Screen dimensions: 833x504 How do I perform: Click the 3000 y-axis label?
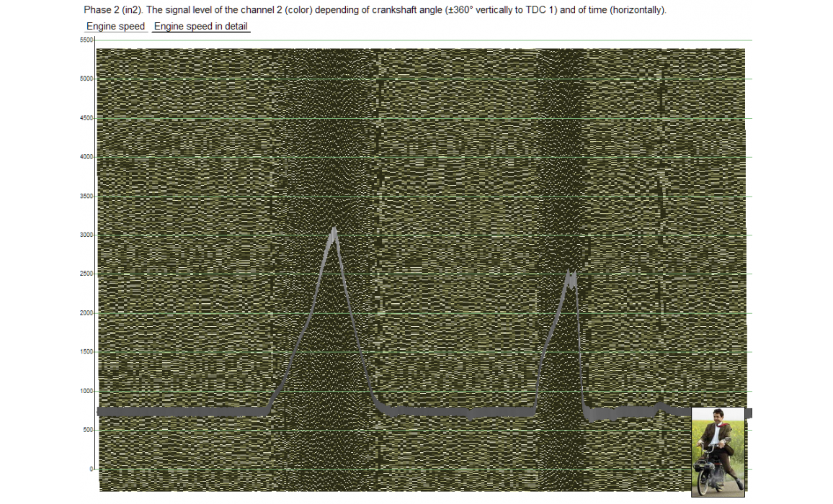coord(86,235)
